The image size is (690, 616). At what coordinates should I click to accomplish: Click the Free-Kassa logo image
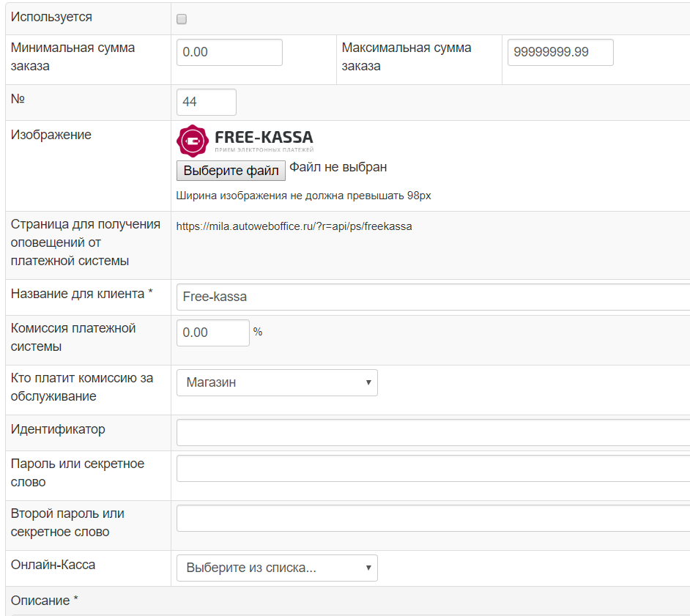(245, 139)
